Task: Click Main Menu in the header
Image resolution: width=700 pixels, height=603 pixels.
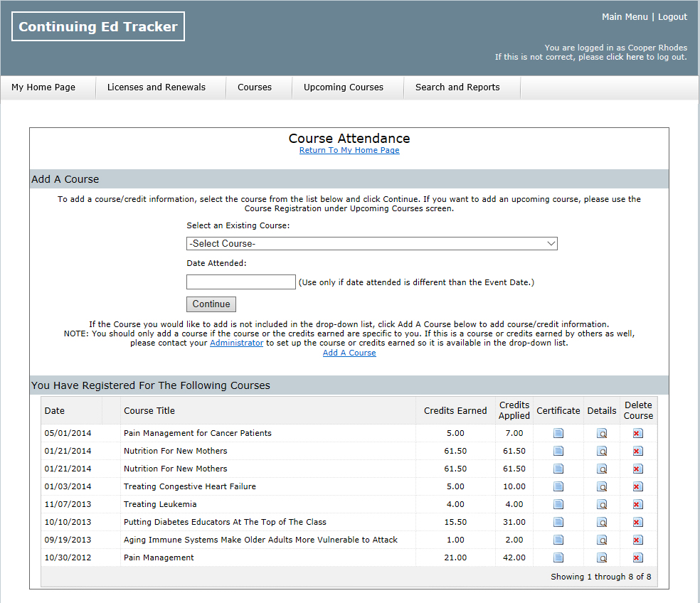Action: (x=625, y=16)
